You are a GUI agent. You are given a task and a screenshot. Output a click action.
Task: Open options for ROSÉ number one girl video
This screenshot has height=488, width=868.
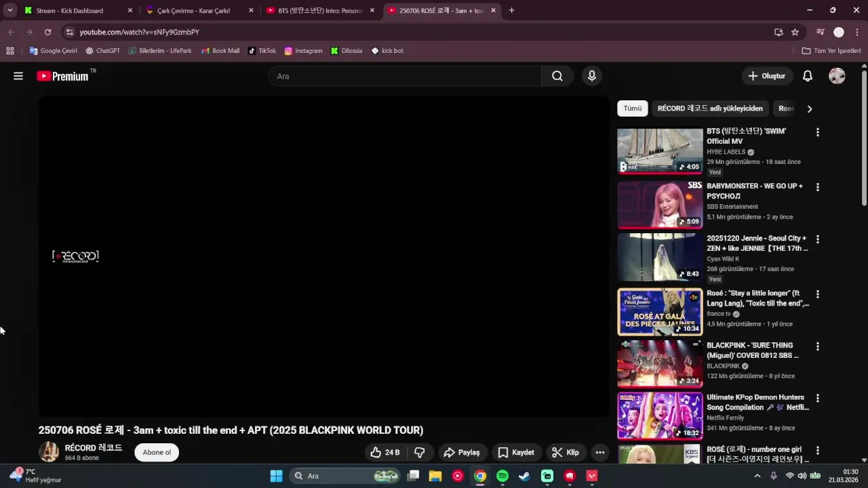point(817,450)
